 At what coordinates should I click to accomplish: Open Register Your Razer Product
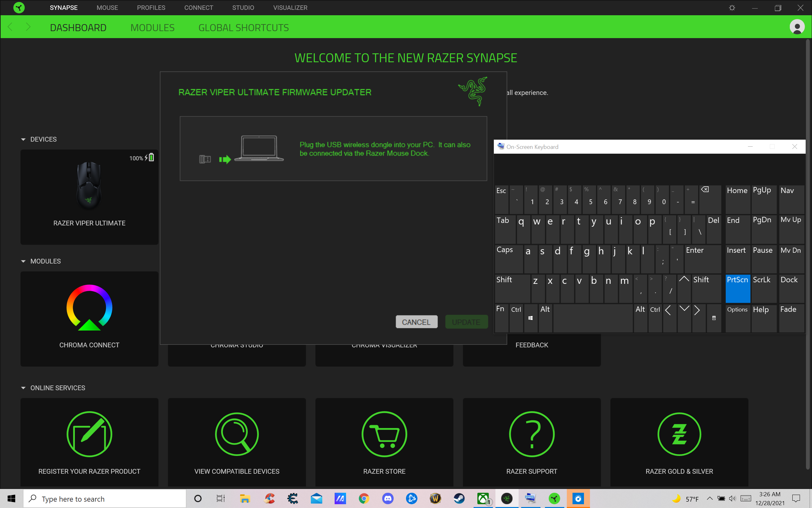click(89, 442)
